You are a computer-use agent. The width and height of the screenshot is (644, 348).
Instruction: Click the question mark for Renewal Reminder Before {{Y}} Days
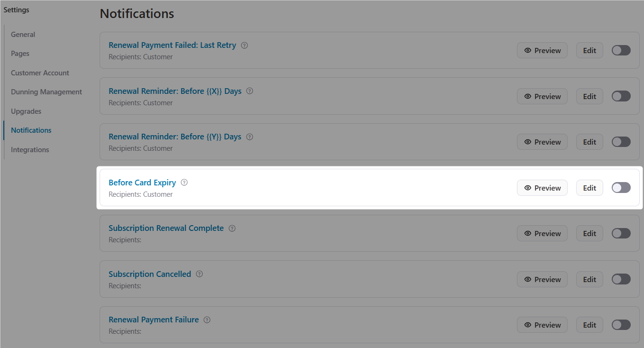pyautogui.click(x=249, y=137)
